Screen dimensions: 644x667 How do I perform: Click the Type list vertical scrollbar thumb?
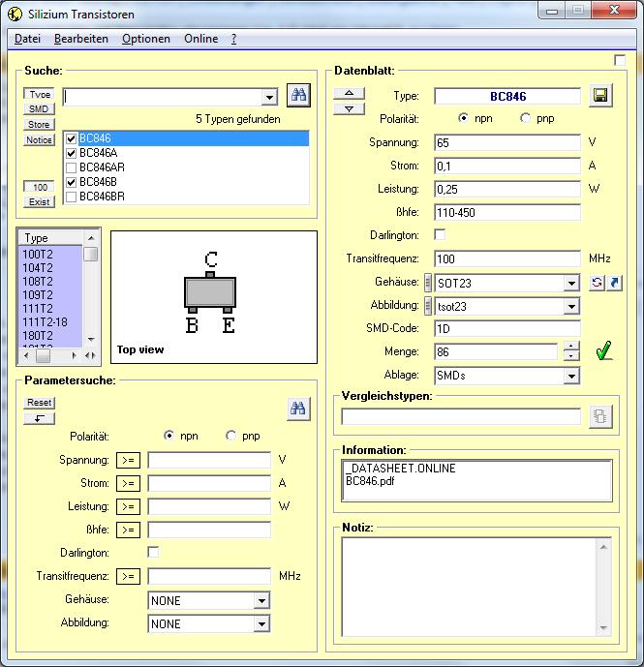click(x=91, y=254)
